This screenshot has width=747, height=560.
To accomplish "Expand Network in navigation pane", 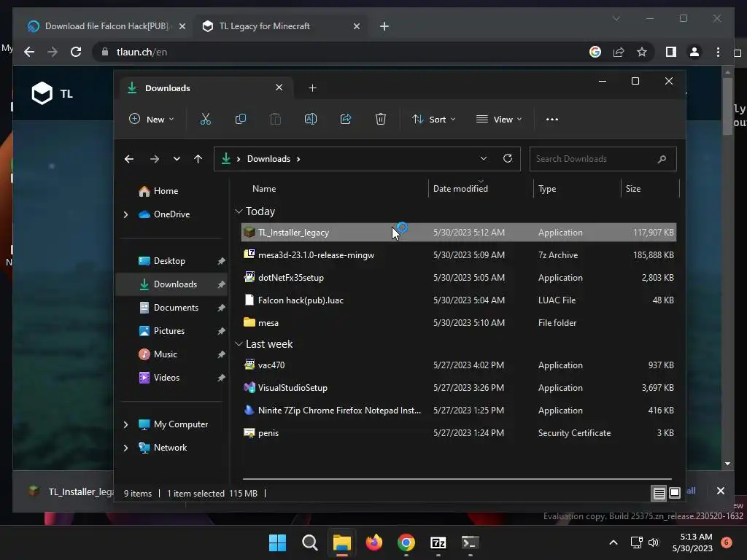I will tap(125, 448).
